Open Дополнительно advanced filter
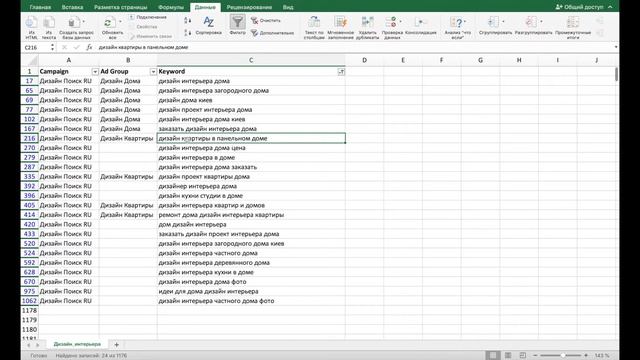 tap(272, 33)
